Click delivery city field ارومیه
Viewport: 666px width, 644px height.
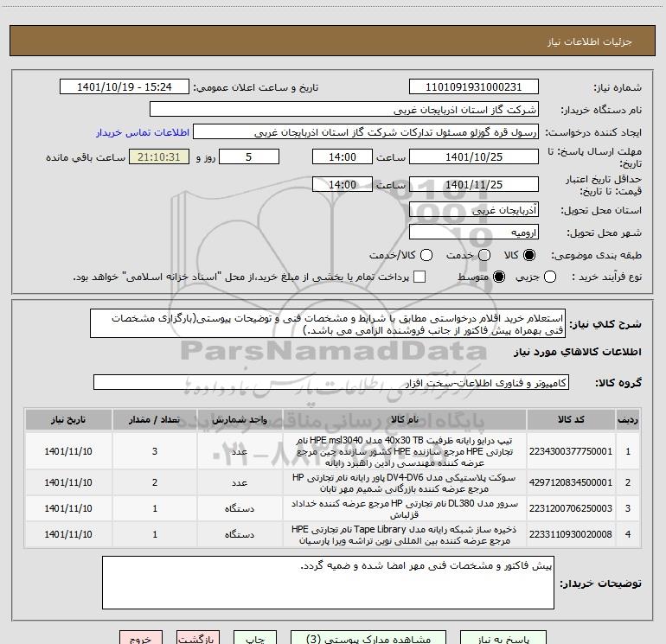474,232
